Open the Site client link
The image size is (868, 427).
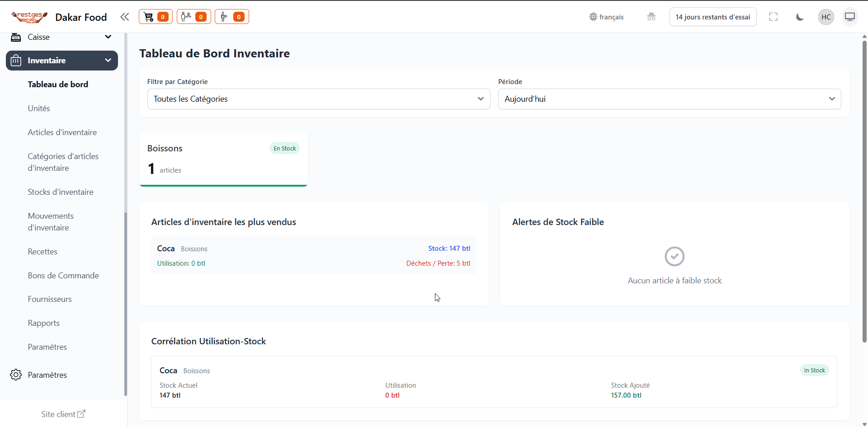tap(63, 414)
